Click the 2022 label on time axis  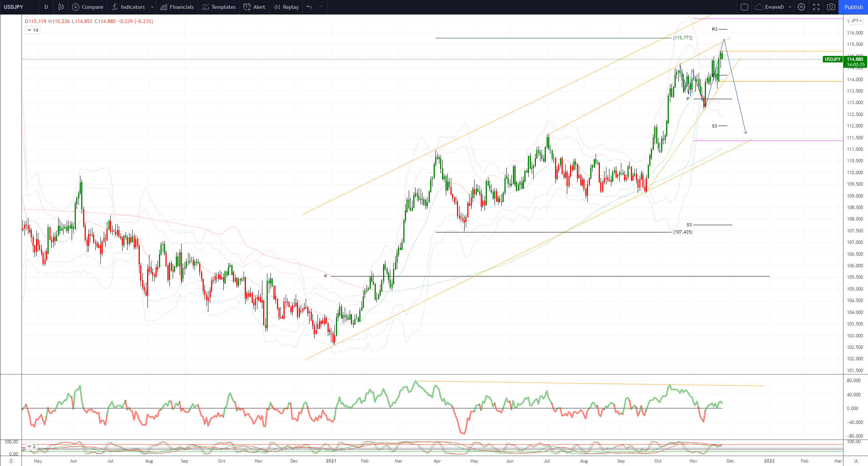pyautogui.click(x=769, y=461)
